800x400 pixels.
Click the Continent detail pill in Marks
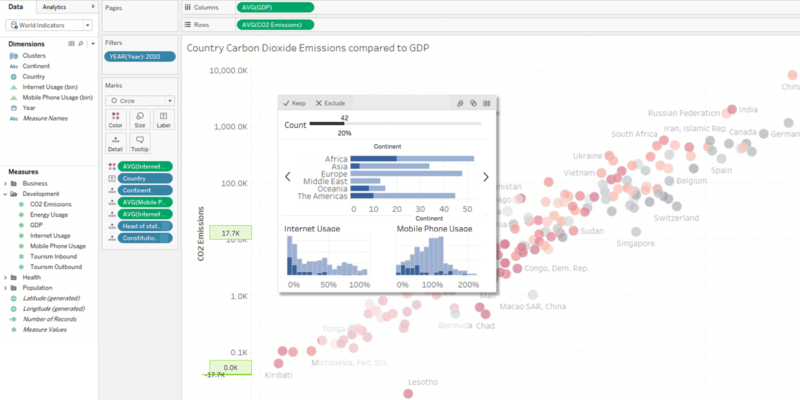pos(145,190)
